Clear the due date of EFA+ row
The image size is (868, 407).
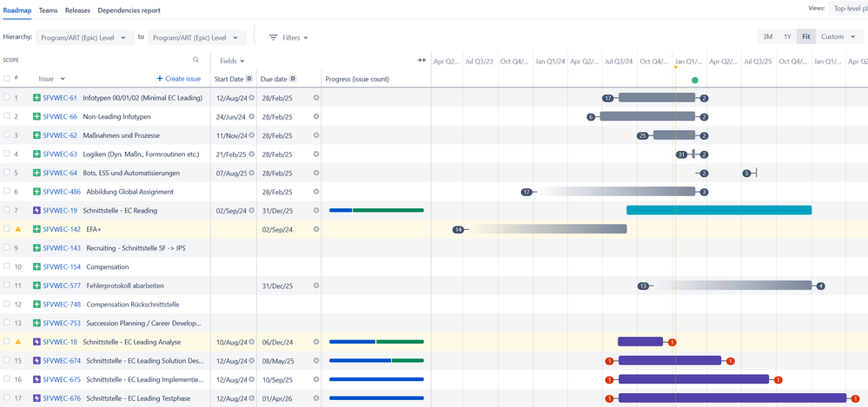tap(316, 229)
